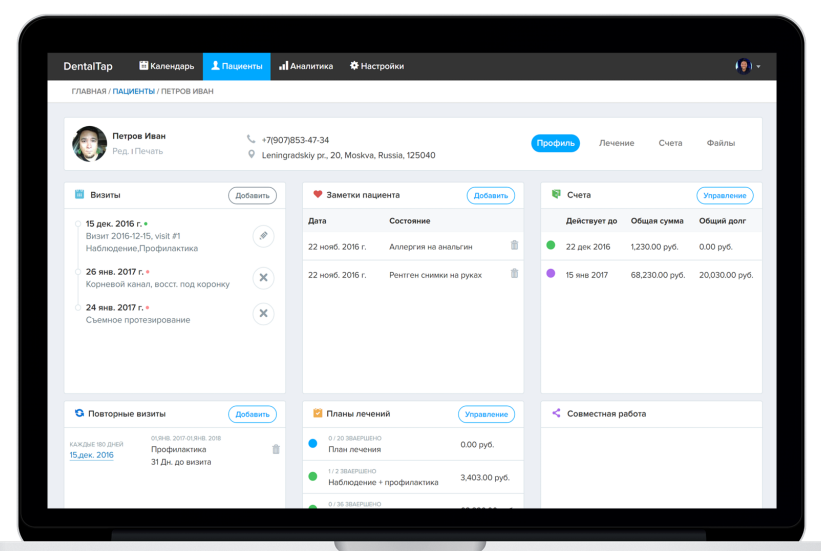Click the patient photo of Петров Иван

[x=90, y=144]
